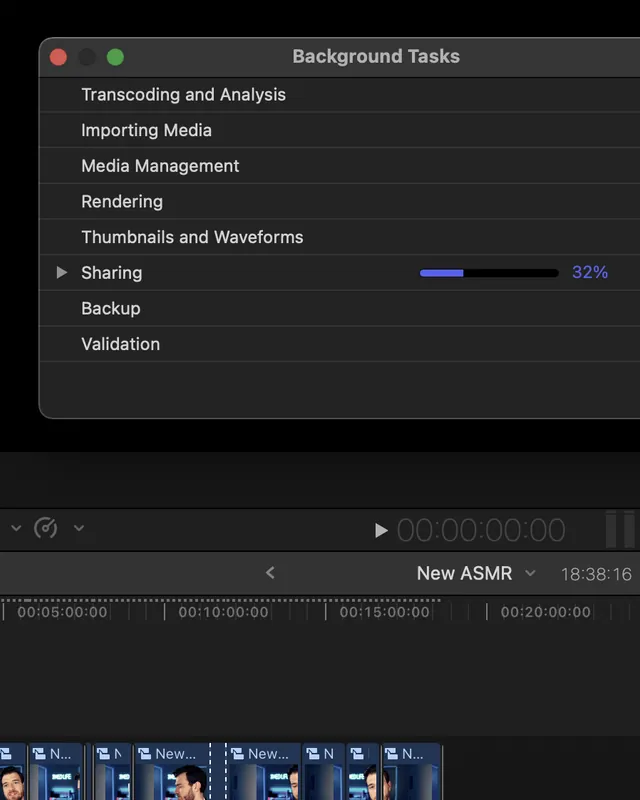Click the 32% progress value

590,272
